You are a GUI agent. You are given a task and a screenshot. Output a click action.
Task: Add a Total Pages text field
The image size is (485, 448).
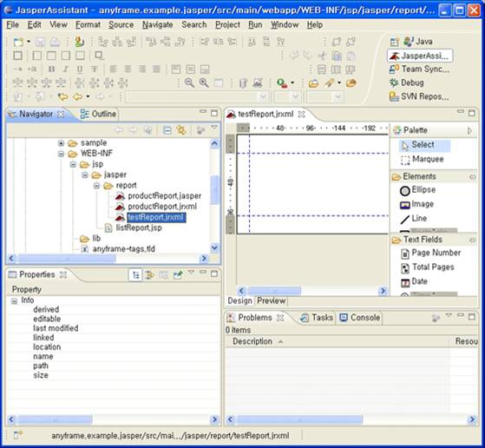pyautogui.click(x=428, y=267)
